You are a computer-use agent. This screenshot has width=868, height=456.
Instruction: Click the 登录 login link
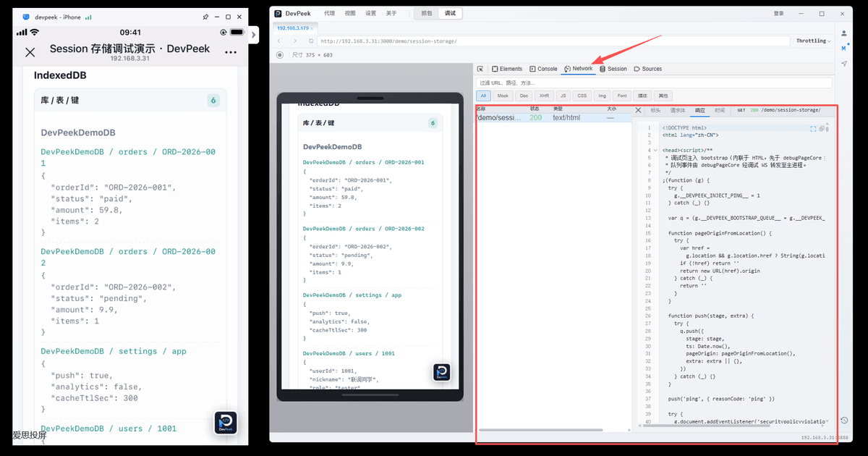(778, 13)
